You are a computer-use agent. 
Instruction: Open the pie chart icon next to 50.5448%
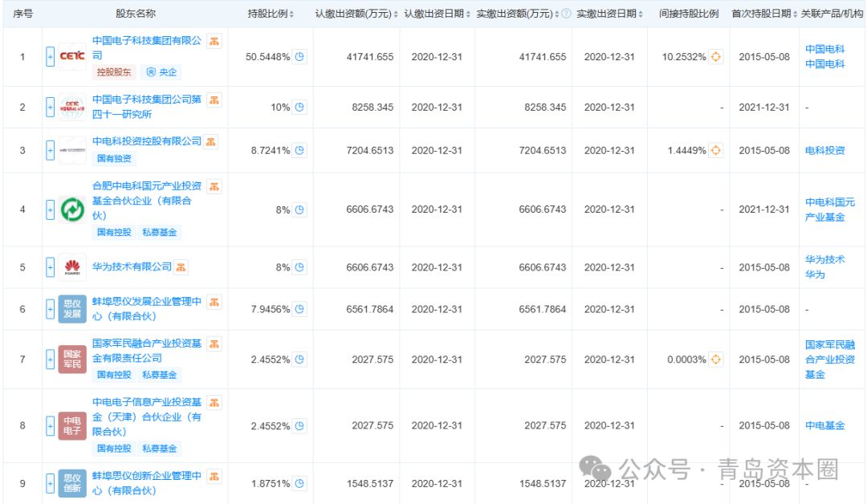pyautogui.click(x=299, y=57)
